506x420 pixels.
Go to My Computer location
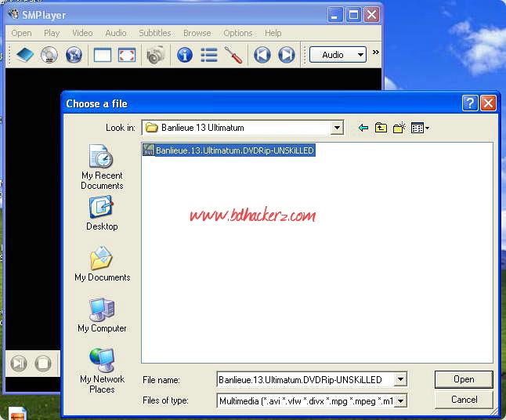102,315
